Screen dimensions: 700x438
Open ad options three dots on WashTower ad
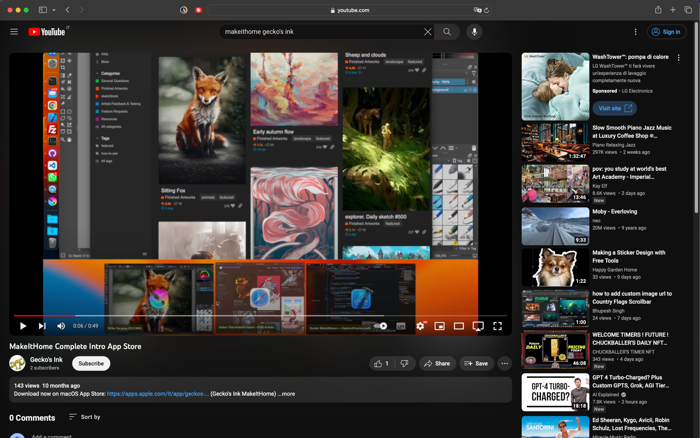[679, 58]
